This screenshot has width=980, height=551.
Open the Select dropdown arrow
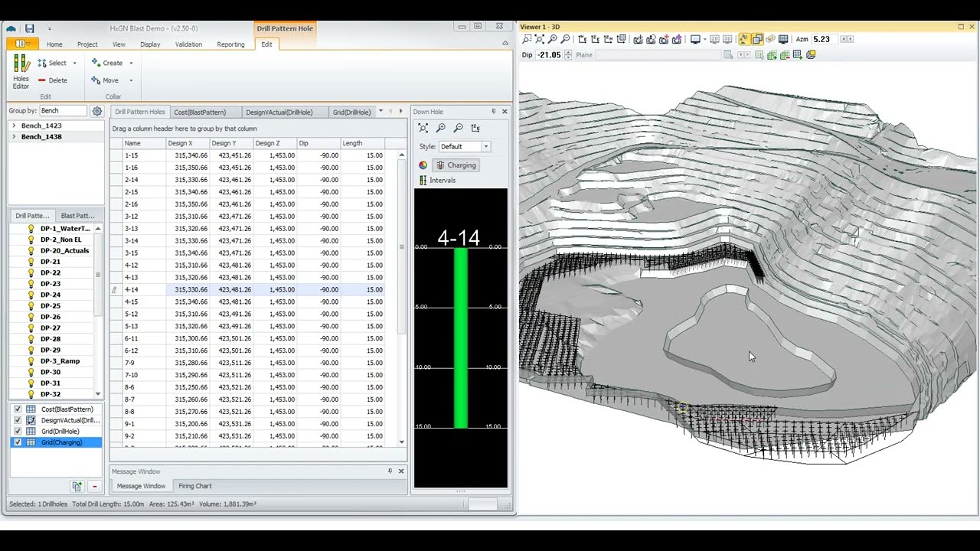click(74, 64)
